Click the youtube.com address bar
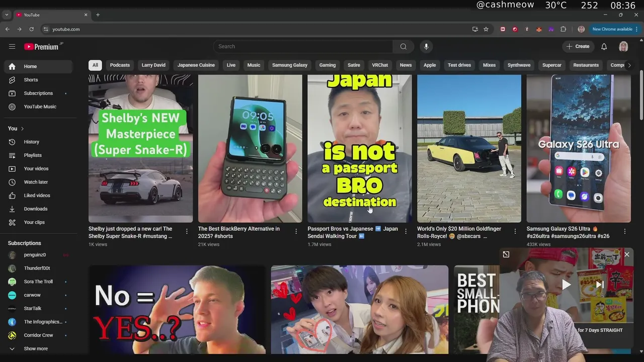This screenshot has height=362, width=644. point(257,29)
